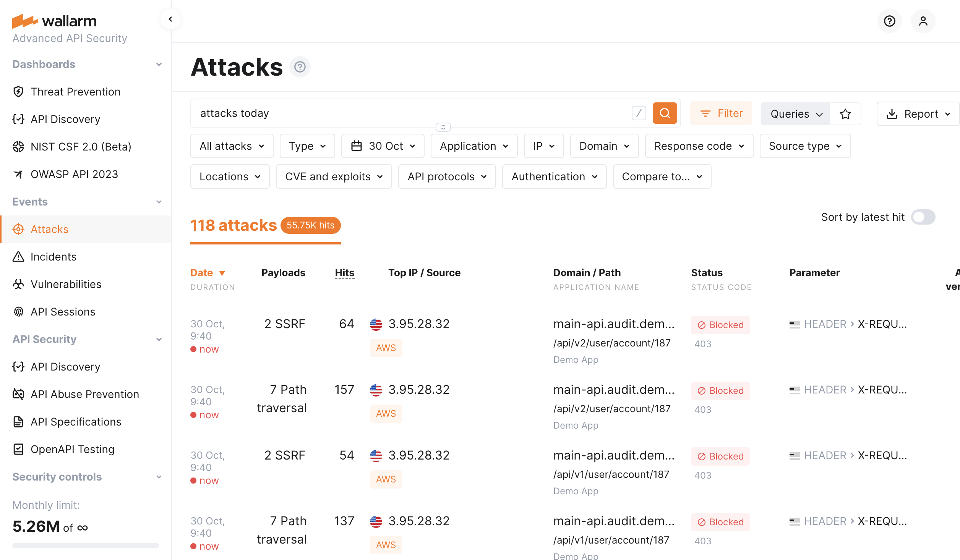Toggle the Sort by latest hit switch
Image resolution: width=960 pixels, height=560 pixels.
coord(923,217)
